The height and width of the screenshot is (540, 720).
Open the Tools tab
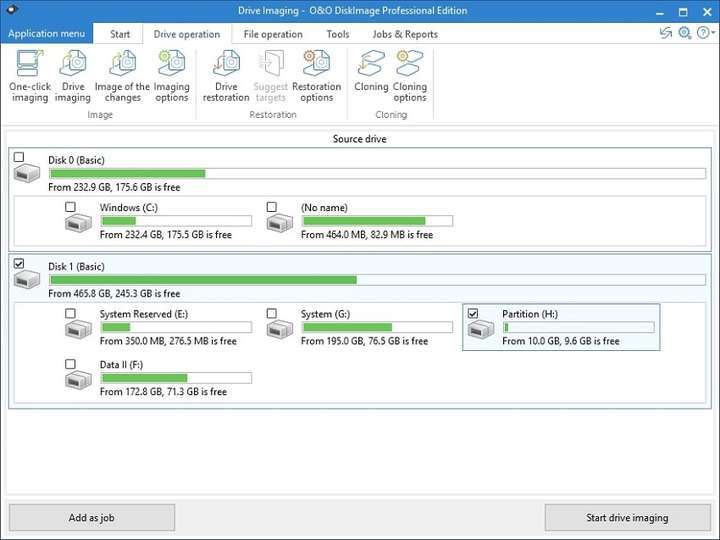[338, 34]
